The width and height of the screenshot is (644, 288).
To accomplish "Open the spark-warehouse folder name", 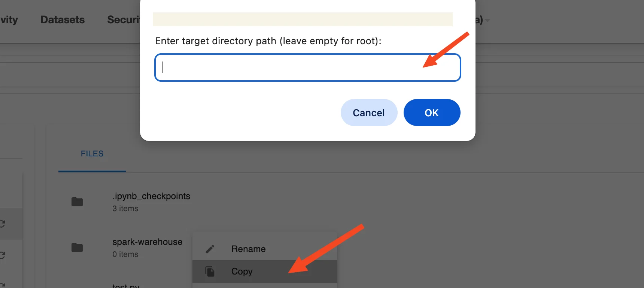I will tap(147, 242).
